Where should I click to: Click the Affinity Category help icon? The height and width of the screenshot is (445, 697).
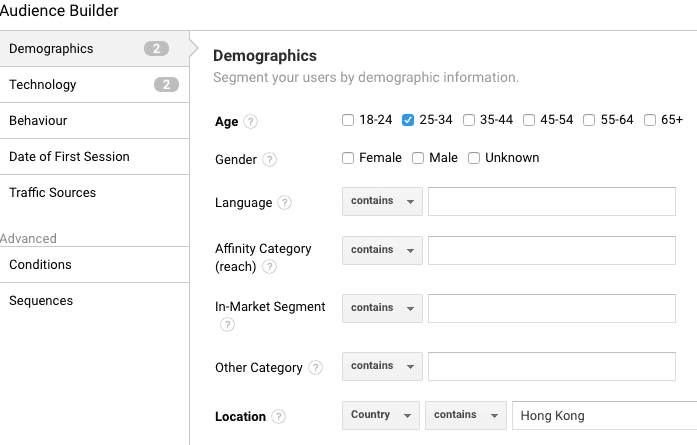(270, 267)
